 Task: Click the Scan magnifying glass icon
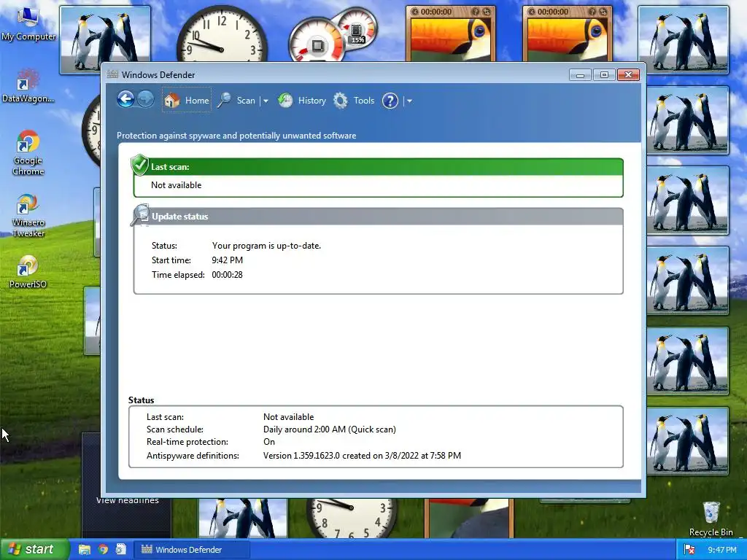225,100
